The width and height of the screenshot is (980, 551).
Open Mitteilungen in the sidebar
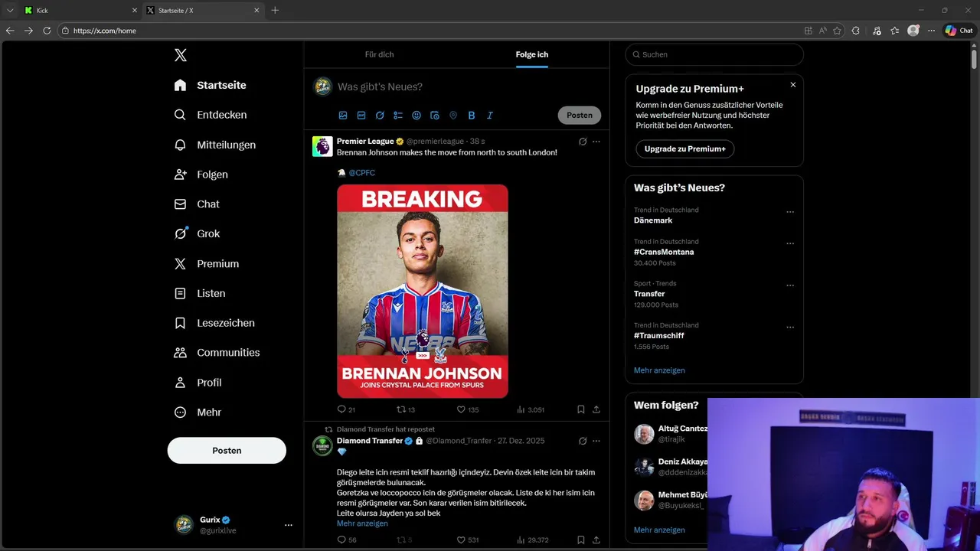(x=215, y=145)
